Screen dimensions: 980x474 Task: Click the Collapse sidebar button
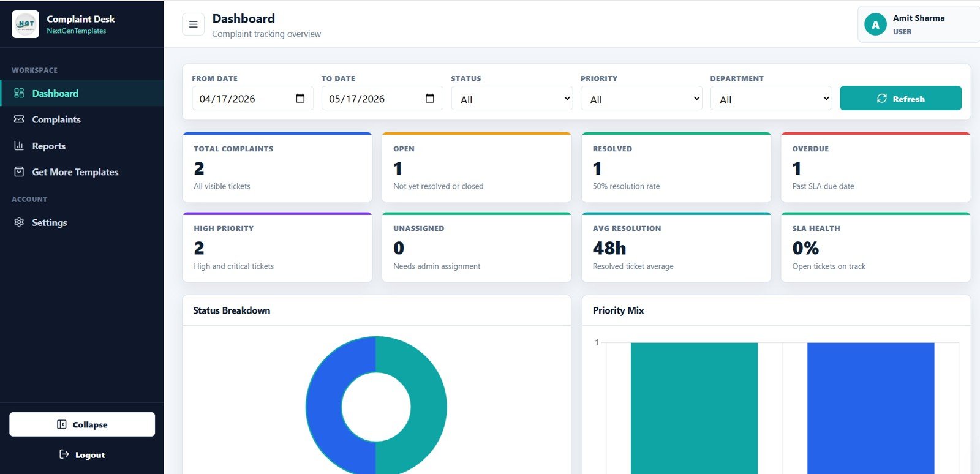pos(82,424)
